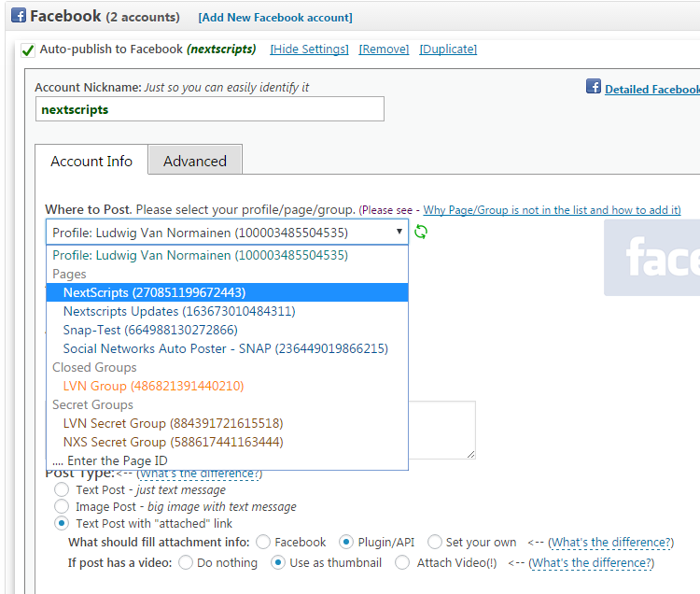Select Do nothing for post video
Screen dimensions: 700x594
click(x=186, y=562)
